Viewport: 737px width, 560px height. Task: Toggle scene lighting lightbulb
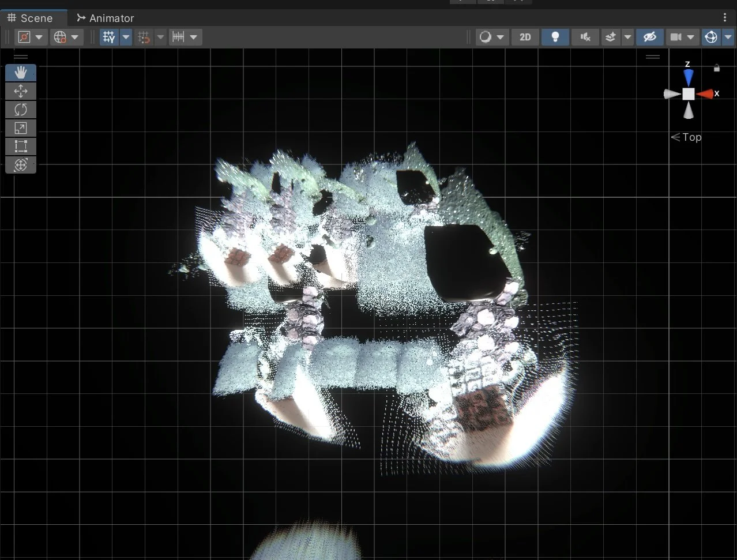[555, 37]
